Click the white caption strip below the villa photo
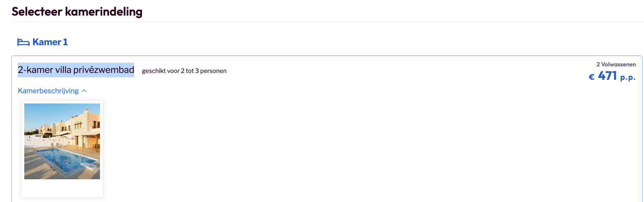Viewport: 644px width, 202px height. [x=62, y=188]
